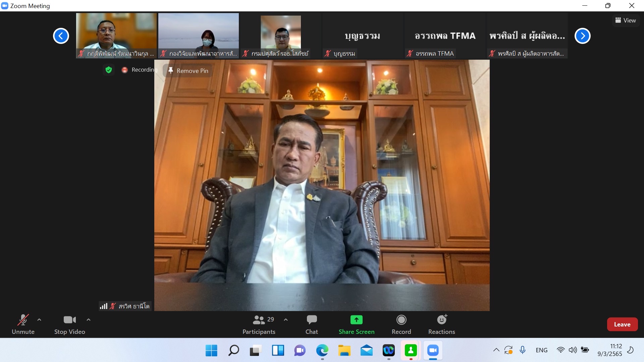Start recording with the Record icon
644x362 pixels.
pyautogui.click(x=401, y=320)
